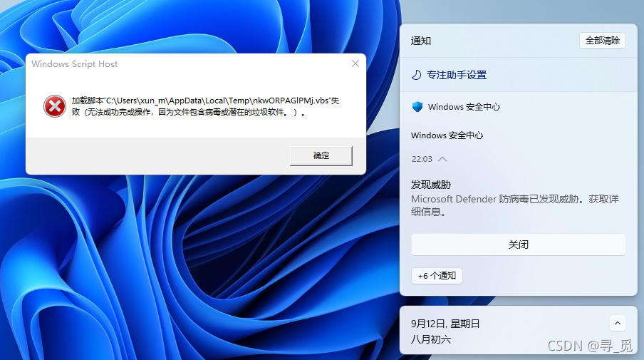Click the Windows 安全中心 notification header label
The height and width of the screenshot is (360, 644).
tap(464, 107)
